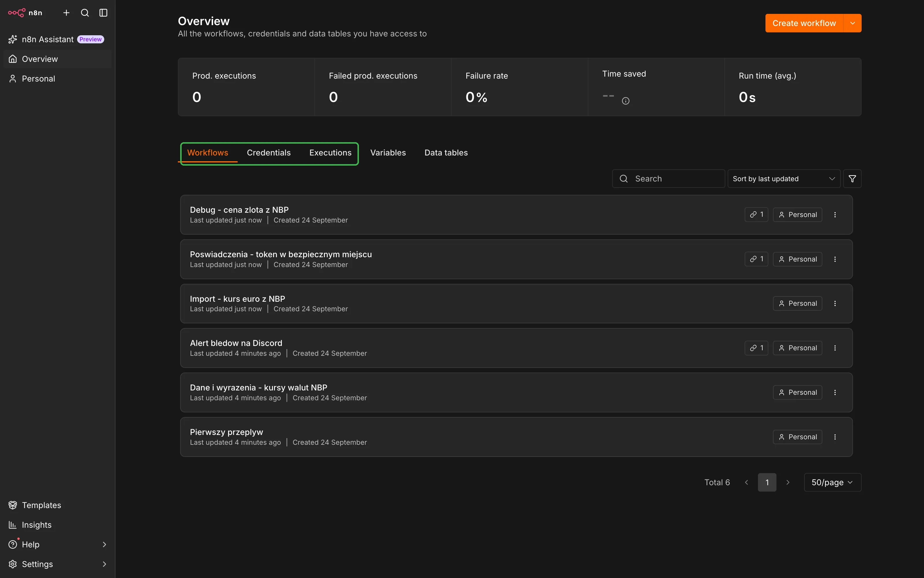This screenshot has height=578, width=924.
Task: Click the Run time (avg.) stat card
Action: (x=793, y=87)
